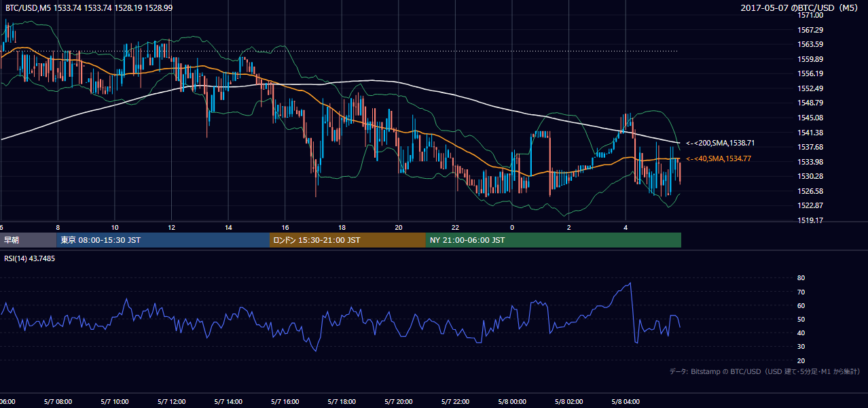Click the bottom date label 5/8 00:00
Image resolution: width=868 pixels, height=408 pixels.
[512, 402]
